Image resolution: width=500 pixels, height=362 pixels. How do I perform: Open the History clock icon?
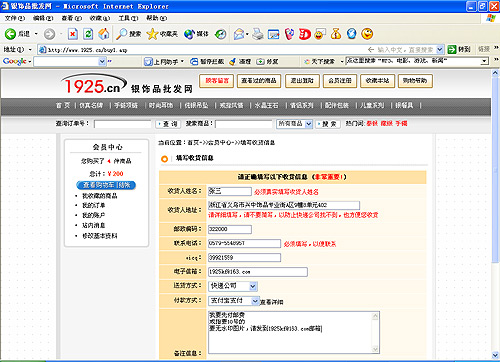[x=220, y=34]
